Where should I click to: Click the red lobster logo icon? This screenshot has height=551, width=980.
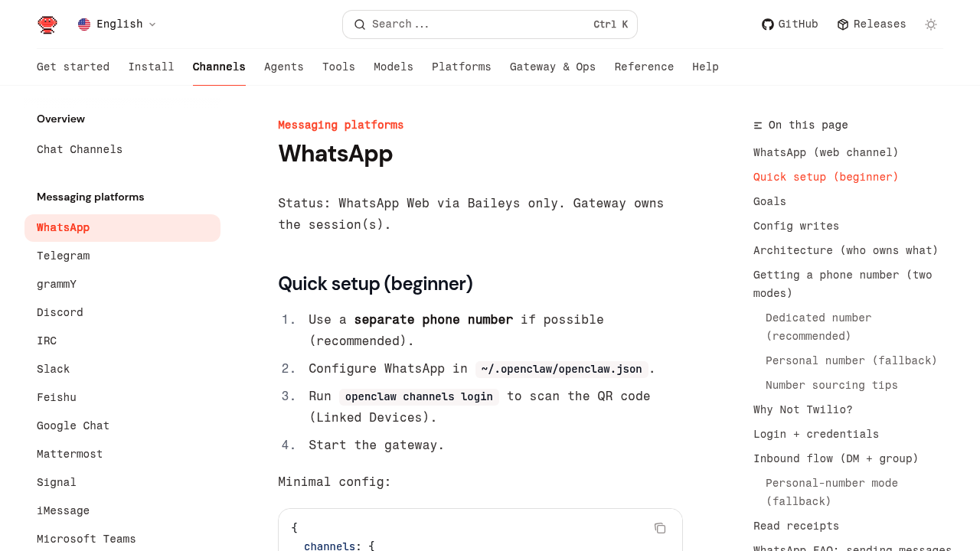(47, 24)
